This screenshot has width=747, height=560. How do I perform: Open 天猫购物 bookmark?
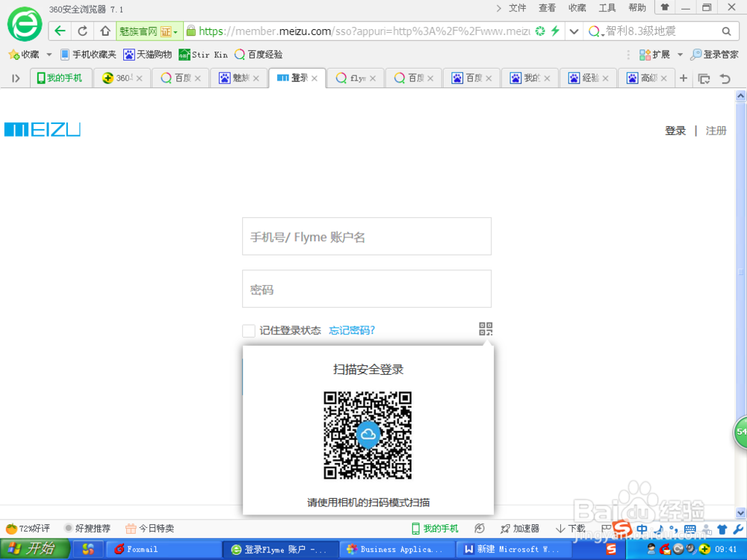pos(147,55)
